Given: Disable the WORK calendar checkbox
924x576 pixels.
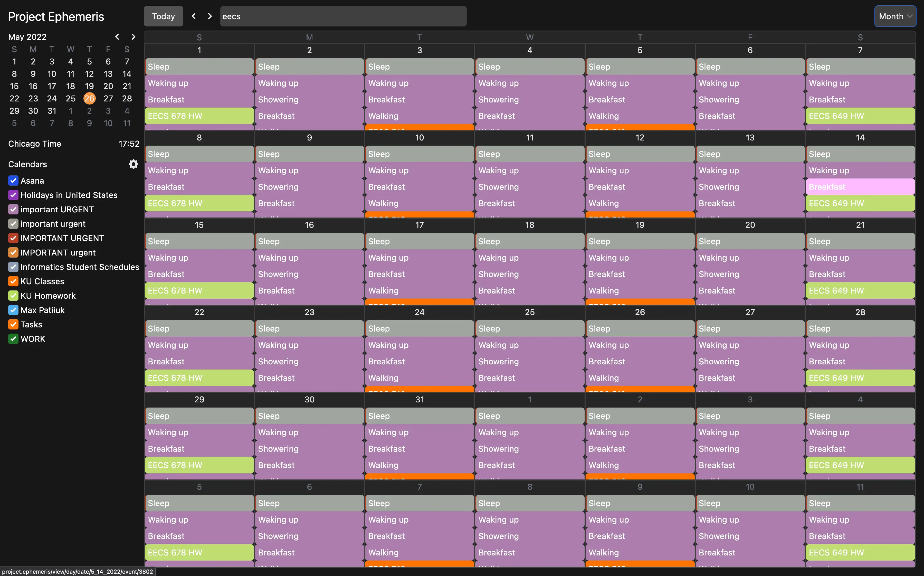Looking at the screenshot, I should [x=13, y=339].
